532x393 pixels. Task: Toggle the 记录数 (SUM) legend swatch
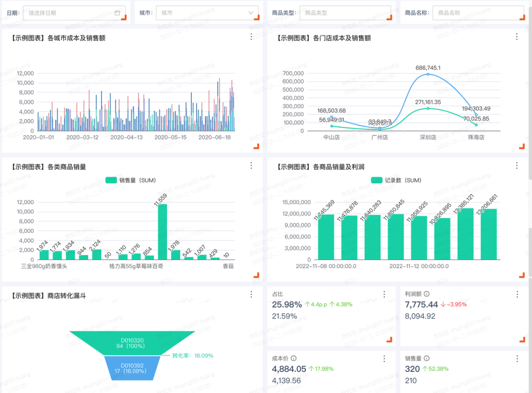[377, 180]
